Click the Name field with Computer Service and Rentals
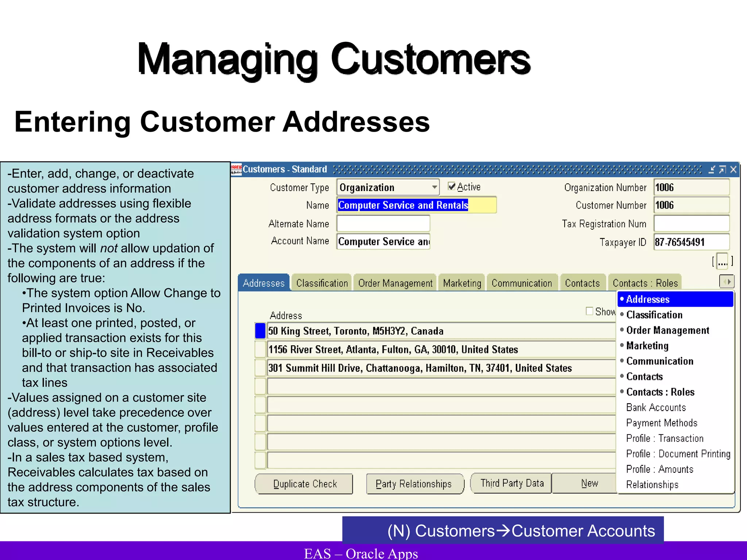Image resolution: width=747 pixels, height=560 pixels. pyautogui.click(x=417, y=205)
